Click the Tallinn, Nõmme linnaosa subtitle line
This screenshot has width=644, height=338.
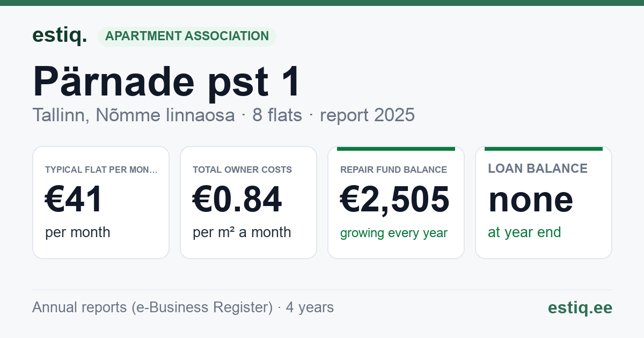point(223,115)
